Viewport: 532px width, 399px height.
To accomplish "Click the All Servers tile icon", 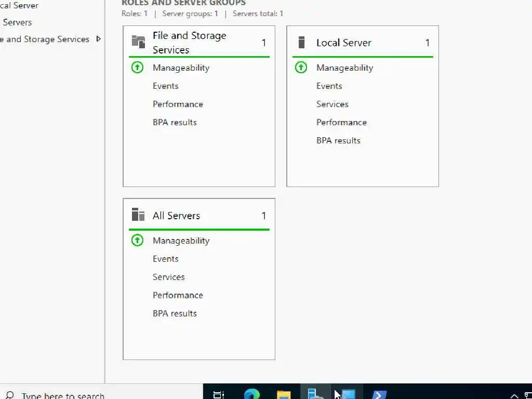I will click(138, 215).
